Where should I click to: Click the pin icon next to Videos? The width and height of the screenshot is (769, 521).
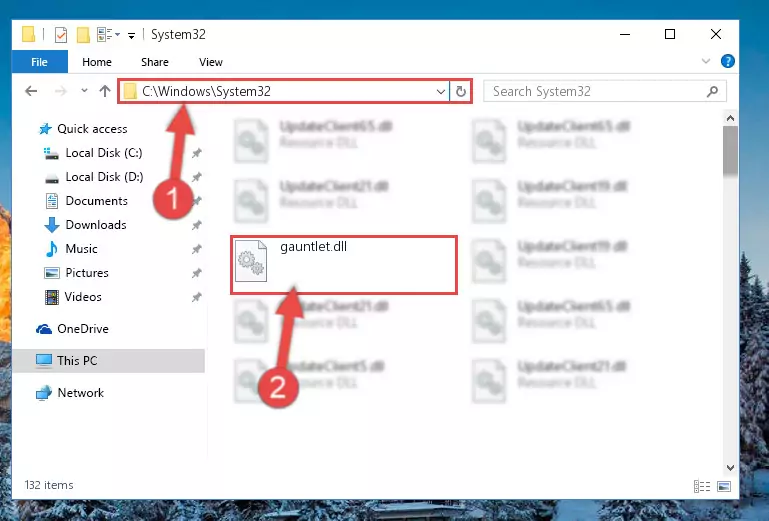tap(197, 297)
